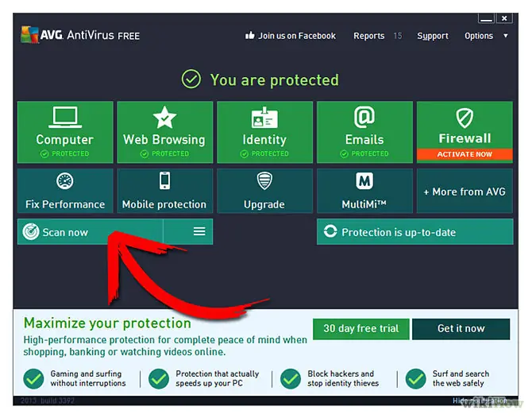Click the green checkmark beside You are protected
This screenshot has width=532, height=418.
point(191,79)
